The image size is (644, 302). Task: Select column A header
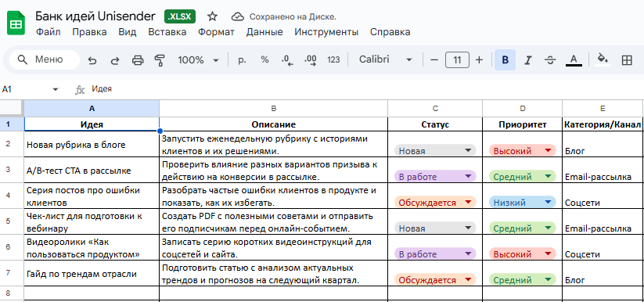pyautogui.click(x=92, y=109)
